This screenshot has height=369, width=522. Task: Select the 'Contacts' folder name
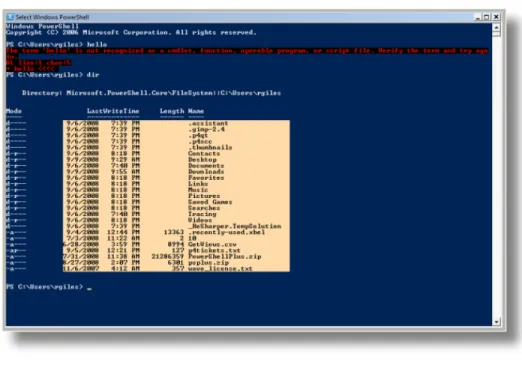(204, 153)
